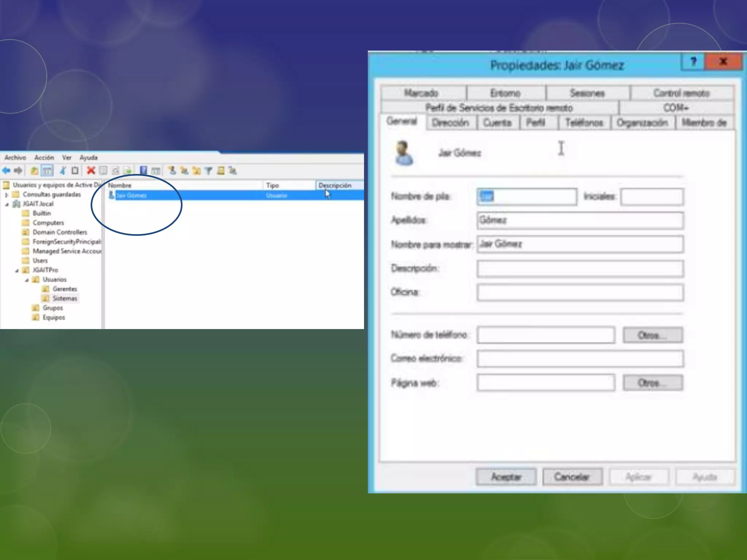The width and height of the screenshot is (747, 560).
Task: Click Otros button beside Número de teléfono
Action: click(x=652, y=335)
